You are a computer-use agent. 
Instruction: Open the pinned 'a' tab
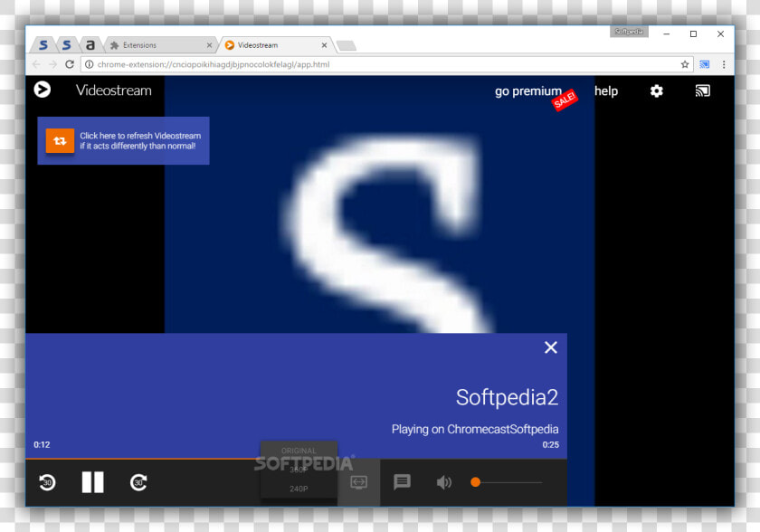90,45
